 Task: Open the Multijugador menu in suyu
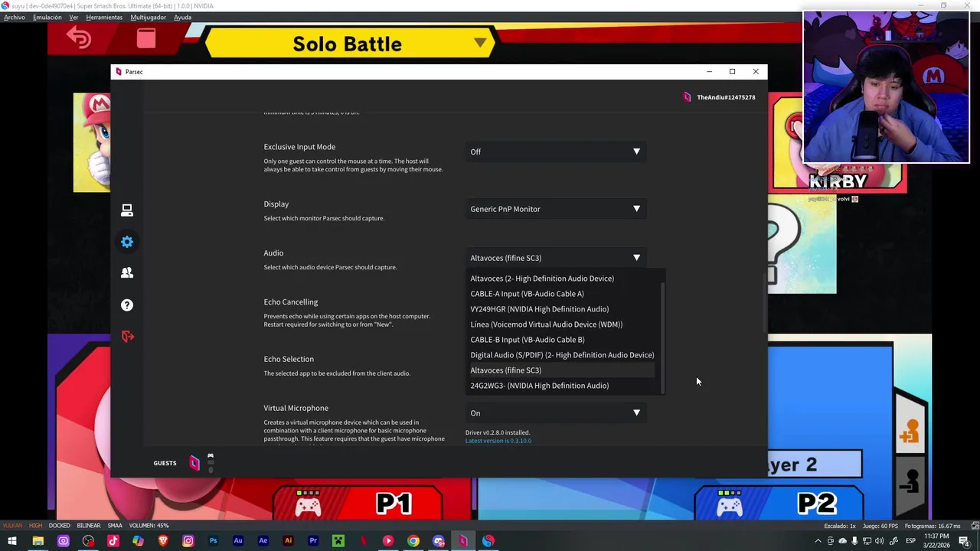[x=149, y=17]
